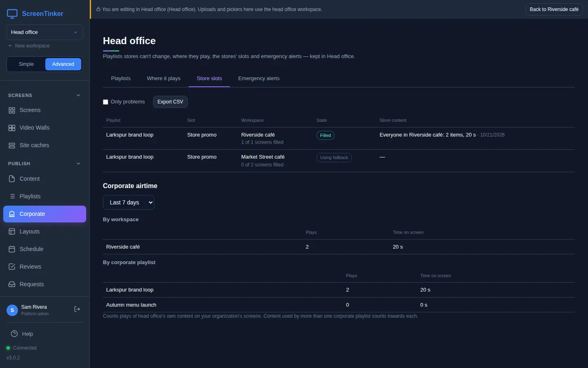The height and width of the screenshot is (368, 588).
Task: Click the Export CSV button
Action: (170, 102)
